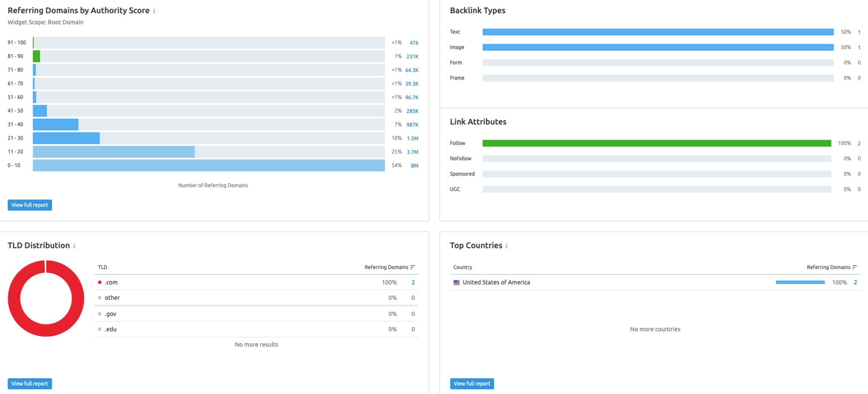Click the 231K count for score 81-90

click(412, 57)
